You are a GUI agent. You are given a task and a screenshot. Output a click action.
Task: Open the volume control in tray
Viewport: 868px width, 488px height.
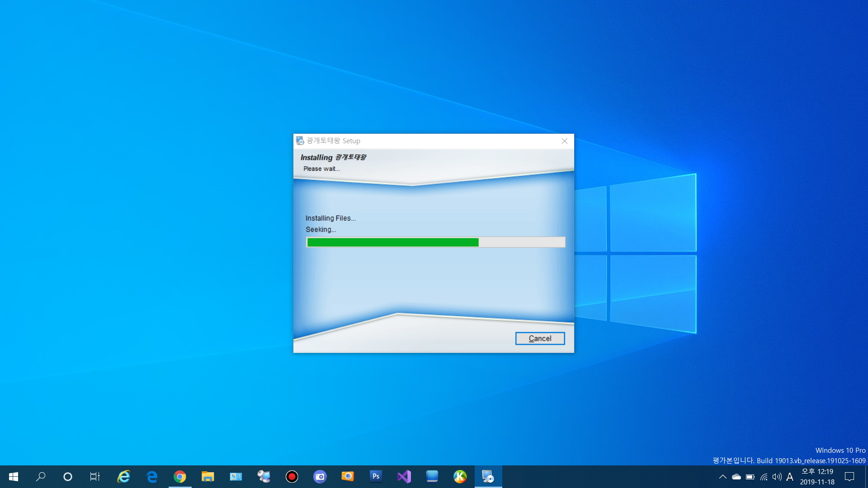click(x=777, y=477)
